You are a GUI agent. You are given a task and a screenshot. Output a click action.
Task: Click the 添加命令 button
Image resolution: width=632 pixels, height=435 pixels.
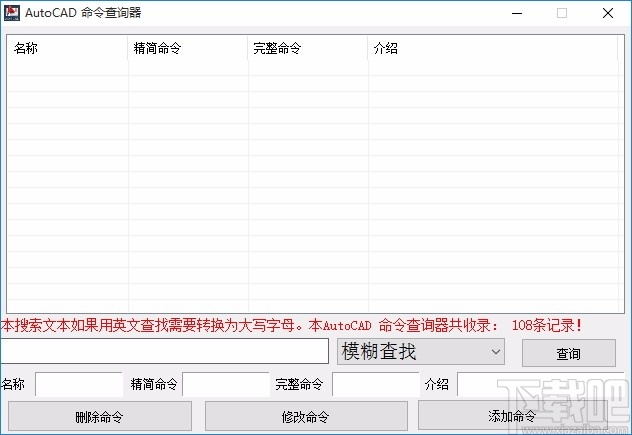coord(512,415)
